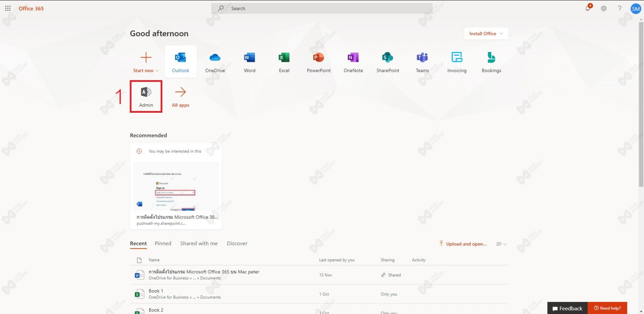Open the Admin center

146,97
